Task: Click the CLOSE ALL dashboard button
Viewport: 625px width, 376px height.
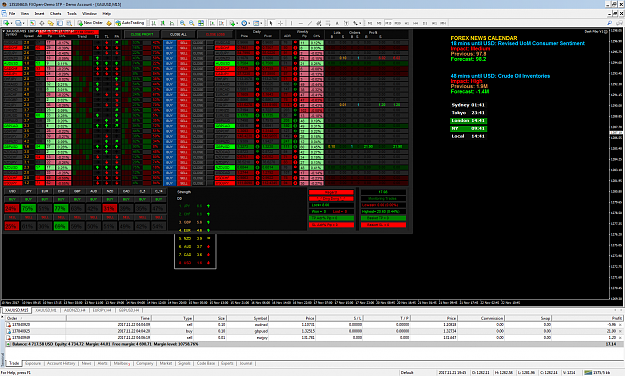Action: click(178, 35)
